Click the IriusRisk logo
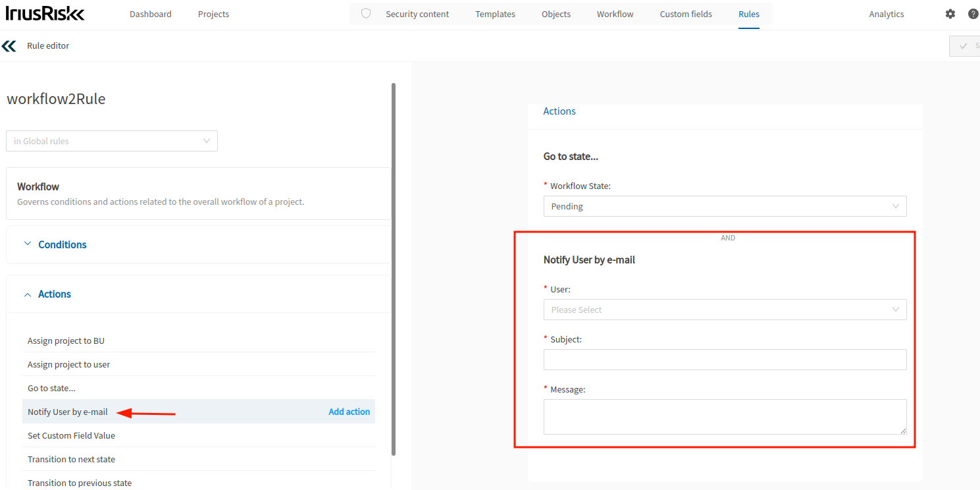The image size is (980, 490). coord(45,14)
